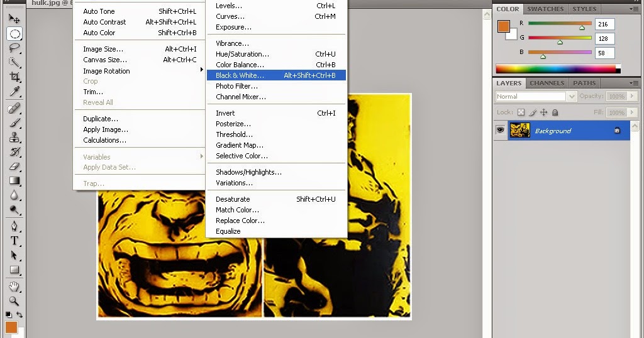The height and width of the screenshot is (338, 644).
Task: Select the History Brush tool
Action: coord(14,152)
